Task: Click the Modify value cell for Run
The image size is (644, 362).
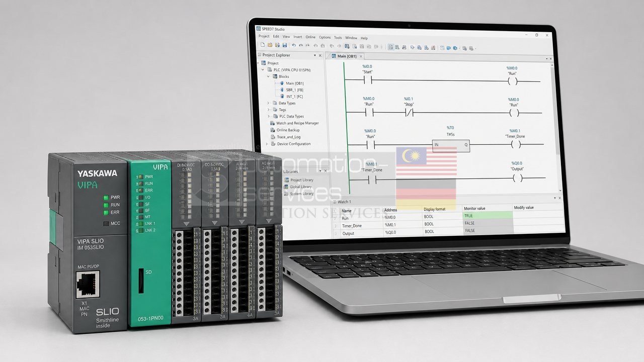Action: pos(538,214)
